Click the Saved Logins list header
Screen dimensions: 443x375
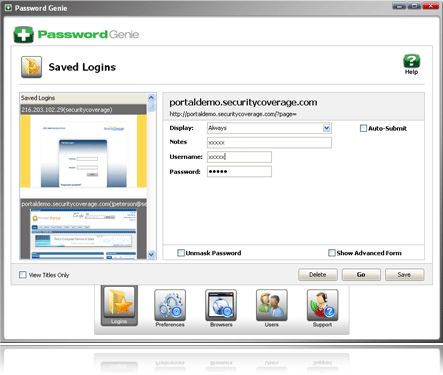pos(83,98)
